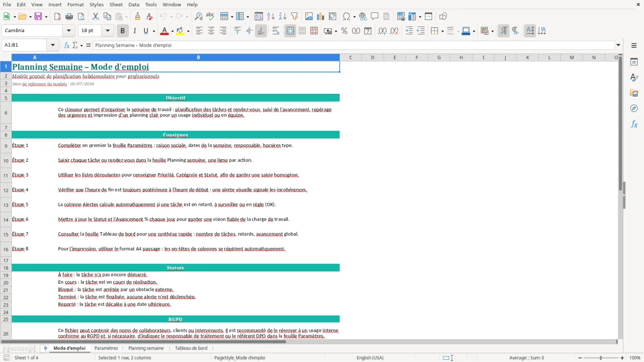The width and height of the screenshot is (644, 362).
Task: Align text left
Action: (199, 31)
